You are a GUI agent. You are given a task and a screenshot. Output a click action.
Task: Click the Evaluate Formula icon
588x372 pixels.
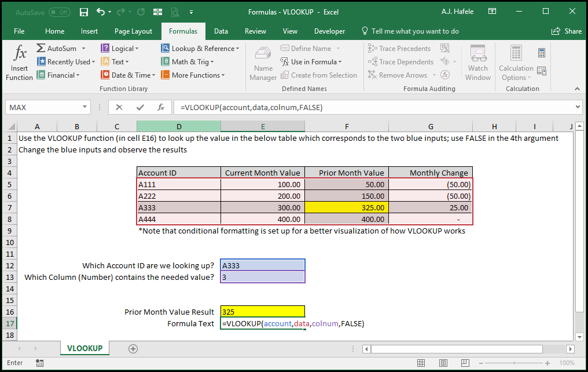444,75
